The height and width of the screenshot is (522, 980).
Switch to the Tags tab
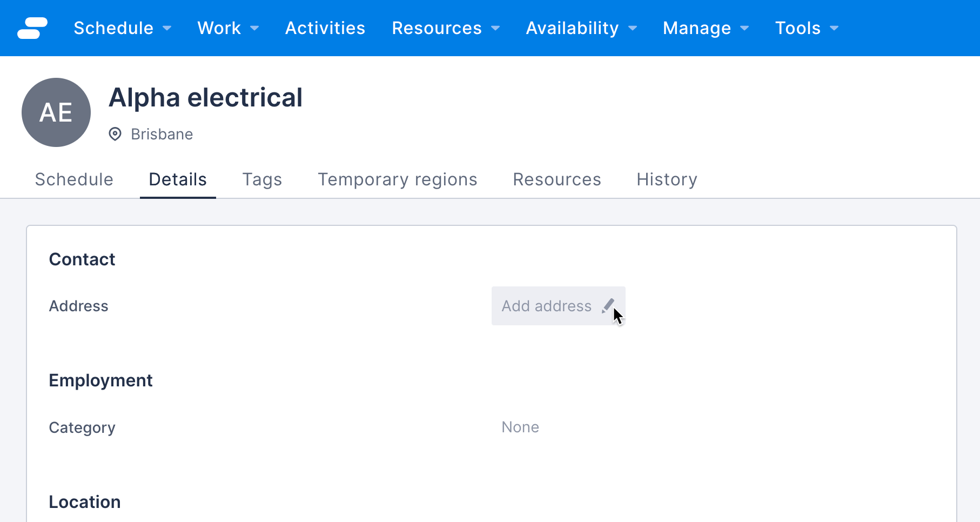point(261,179)
